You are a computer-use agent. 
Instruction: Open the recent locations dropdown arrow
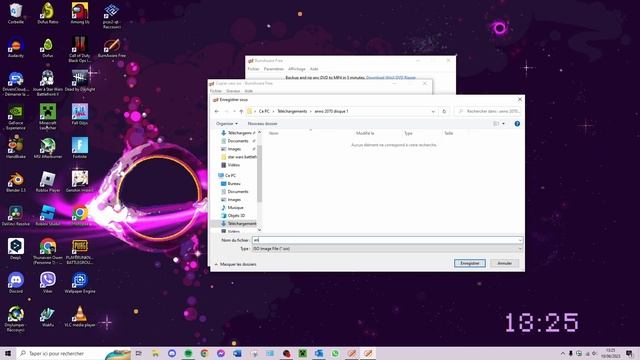(x=234, y=111)
